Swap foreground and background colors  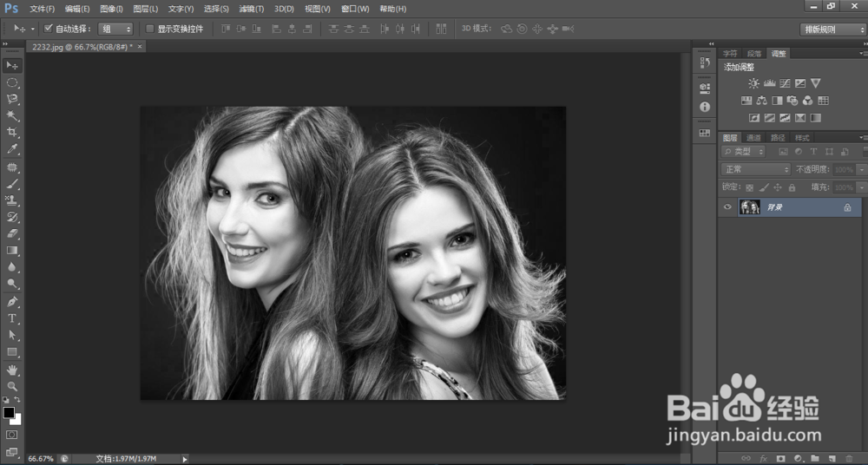click(17, 399)
